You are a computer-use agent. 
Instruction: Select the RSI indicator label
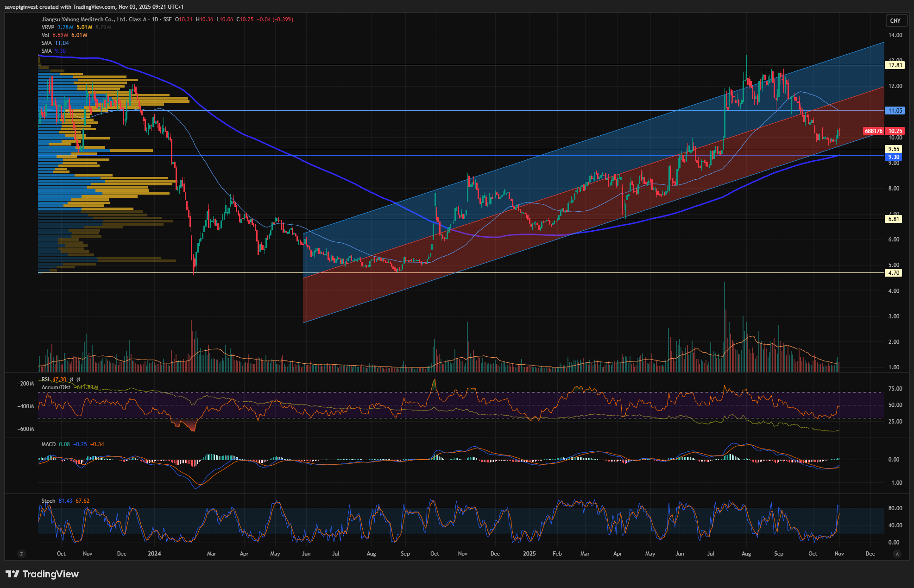[x=45, y=379]
